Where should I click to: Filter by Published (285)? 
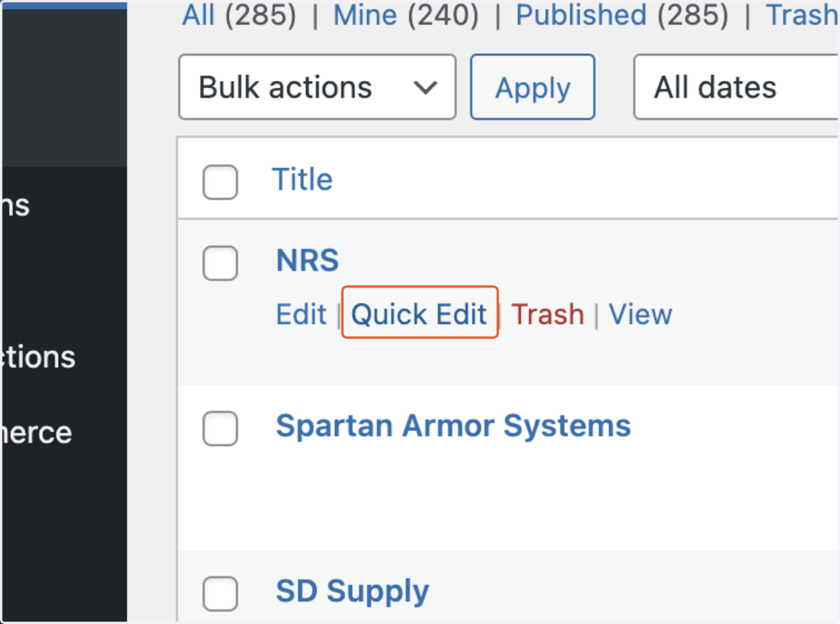point(622,15)
